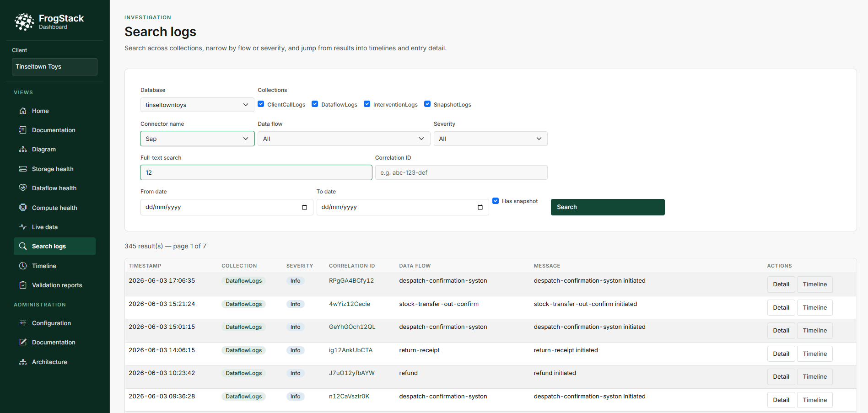The image size is (868, 413).
Task: Click the Info badge in n12CaVszIr0K row
Action: pos(296,397)
